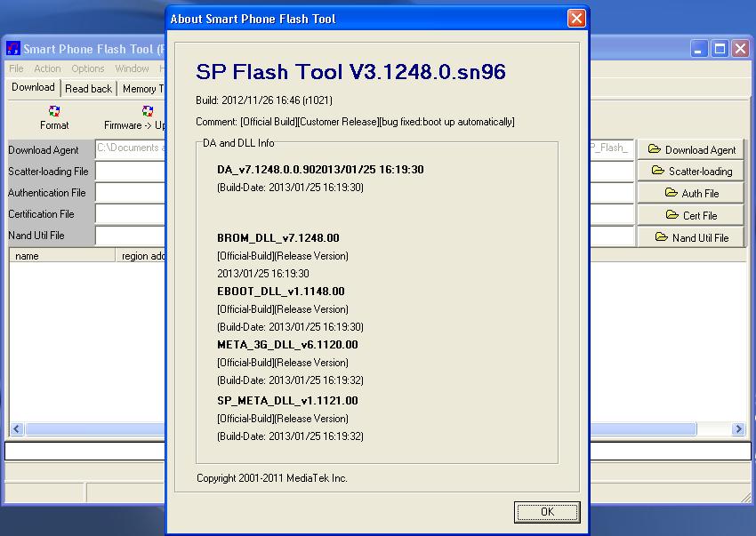
Task: Click the 'name' column header
Action: pos(62,256)
